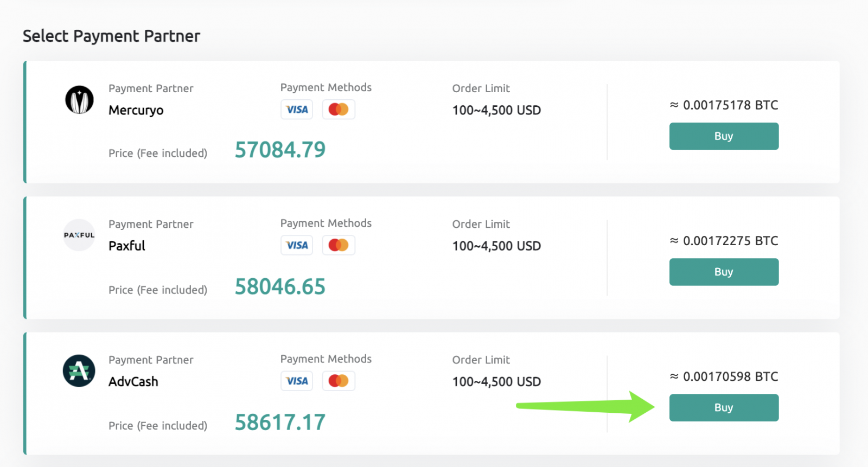Image resolution: width=868 pixels, height=467 pixels.
Task: Click the Order Limit 100~4,500 USD under Paxful
Action: [x=496, y=246]
